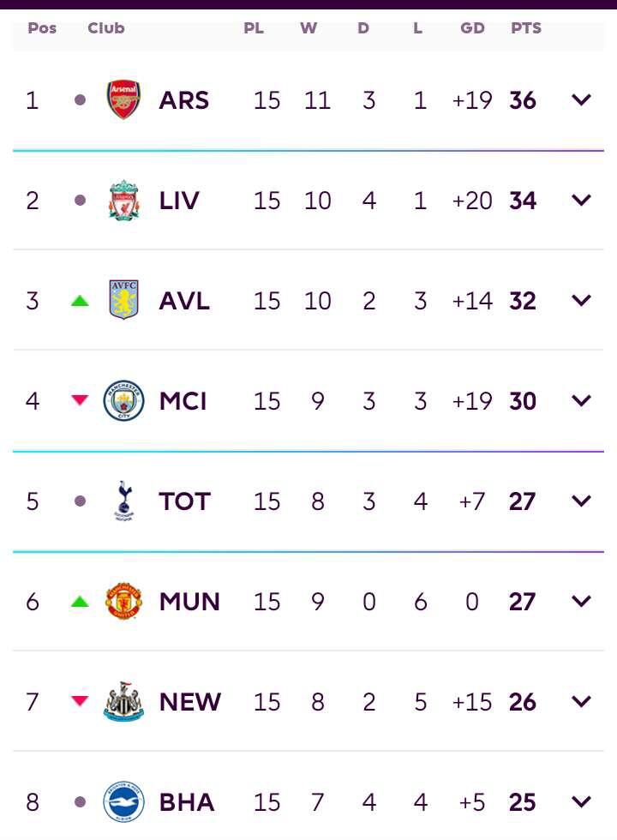Viewport: 617px width, 840px height.
Task: Click the Manchester City club crest
Action: pyautogui.click(x=123, y=400)
